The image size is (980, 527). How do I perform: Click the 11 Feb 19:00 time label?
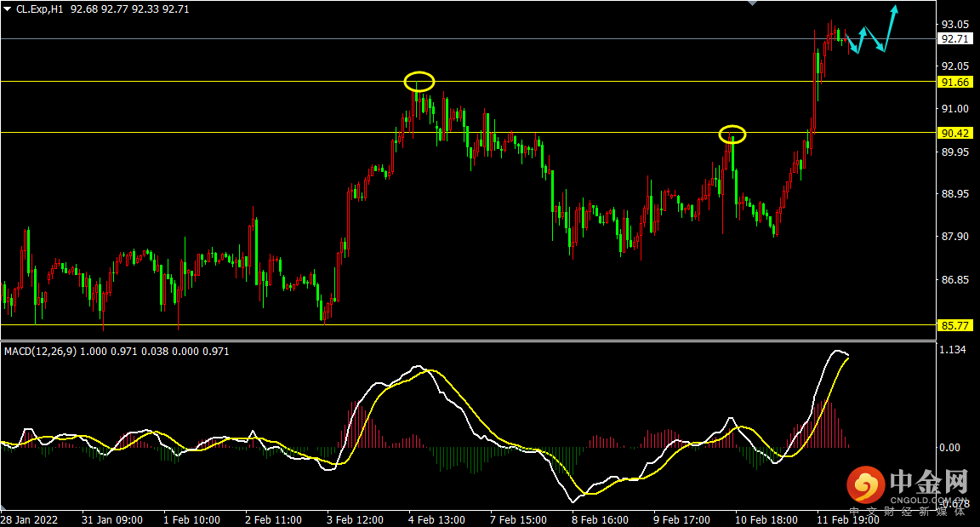pyautogui.click(x=847, y=519)
